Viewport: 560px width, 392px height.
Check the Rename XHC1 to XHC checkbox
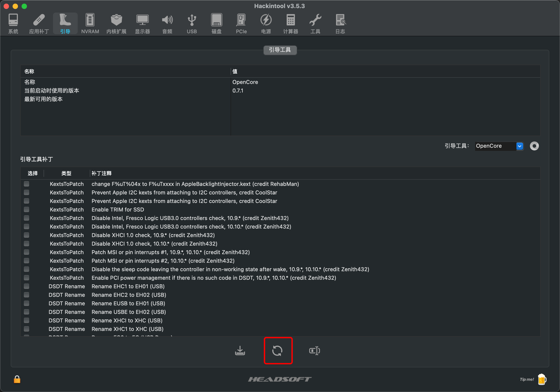coord(26,329)
